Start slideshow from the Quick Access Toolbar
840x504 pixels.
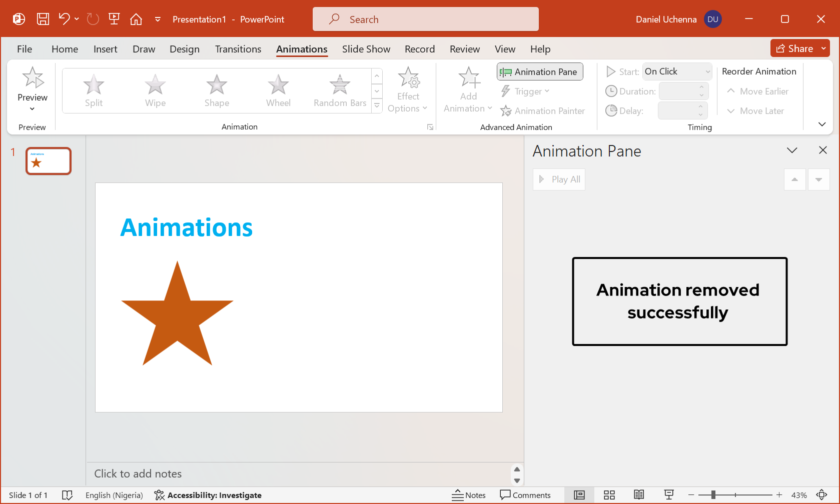(114, 18)
